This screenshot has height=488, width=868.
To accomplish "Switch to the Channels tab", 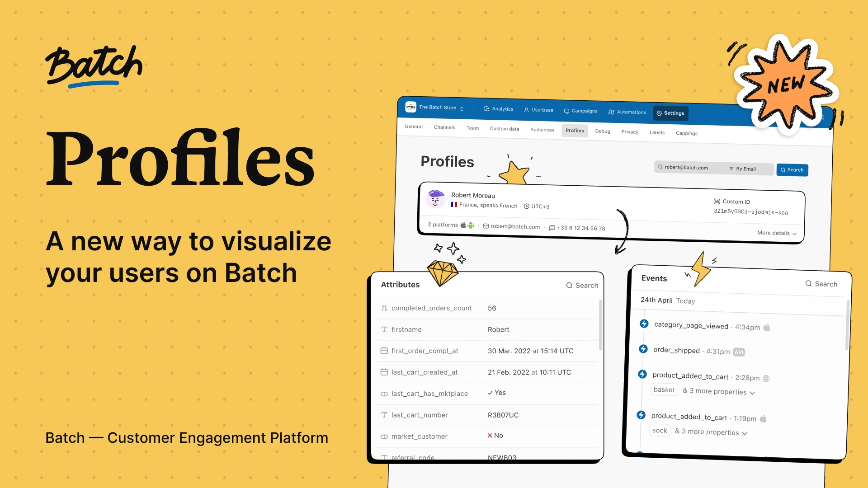I will point(444,127).
